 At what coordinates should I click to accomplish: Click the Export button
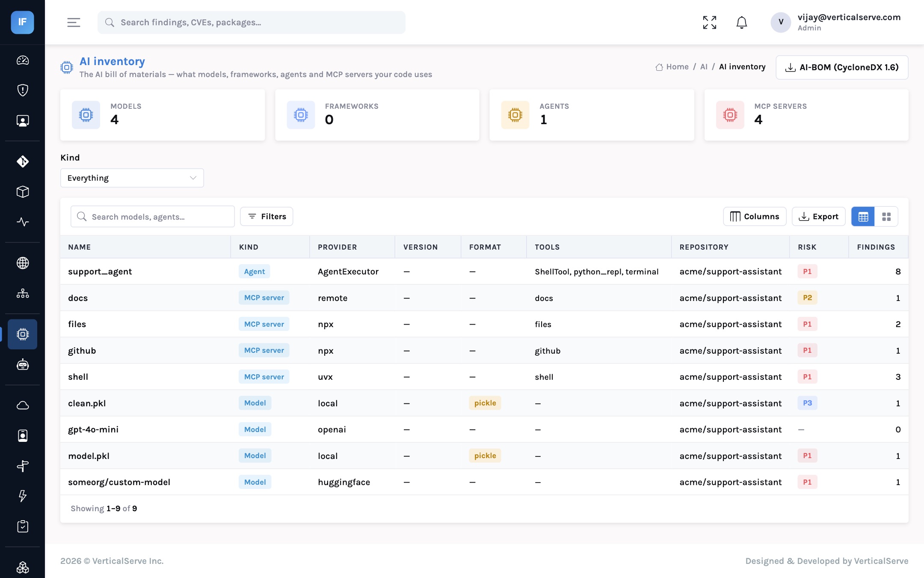[818, 217]
